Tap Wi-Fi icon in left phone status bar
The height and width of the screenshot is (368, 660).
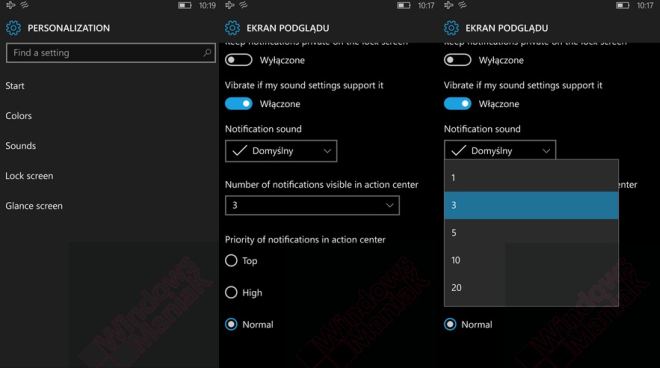[25, 5]
